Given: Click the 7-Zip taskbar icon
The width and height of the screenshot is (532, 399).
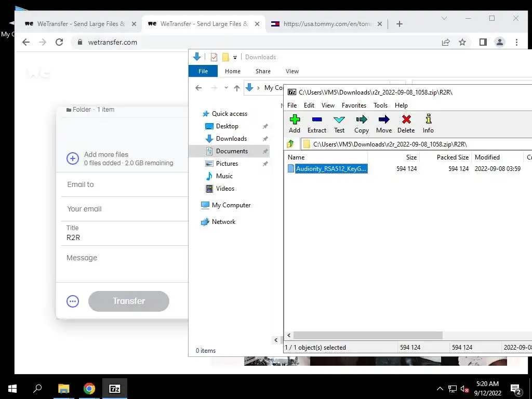Looking at the screenshot, I should 115,389.
